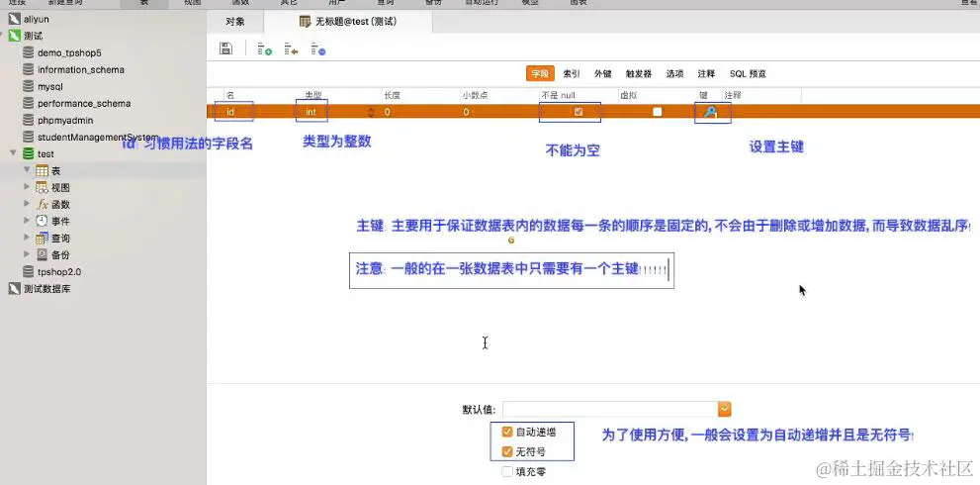Collapse the 表 node triangle

pos(27,170)
